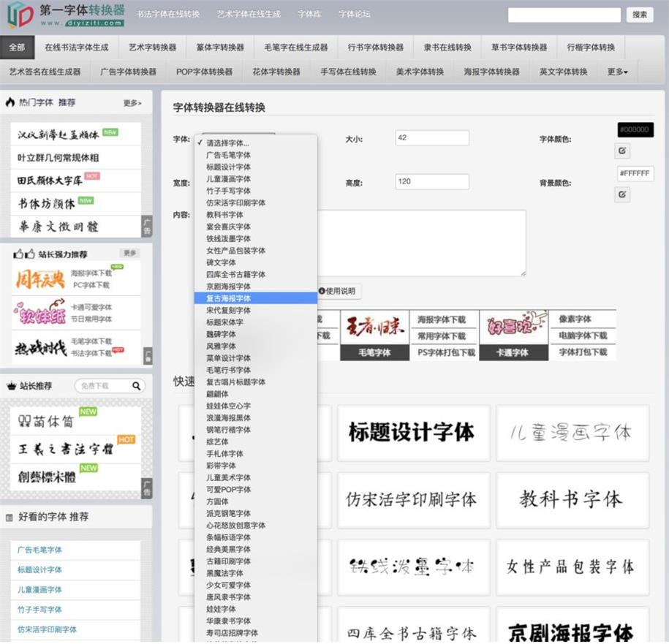
Task: Pick 毛笔行书字体 from the font dropdown
Action: (256, 370)
